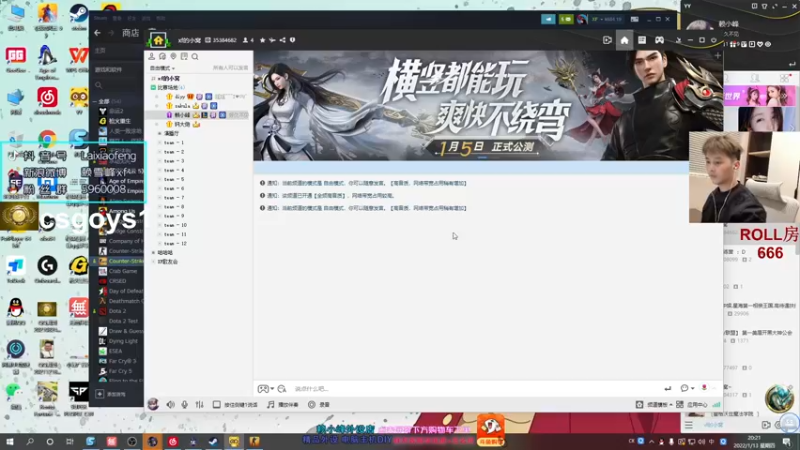Click the music note accompaniment button
This screenshot has width=800, height=450.
tap(283, 405)
